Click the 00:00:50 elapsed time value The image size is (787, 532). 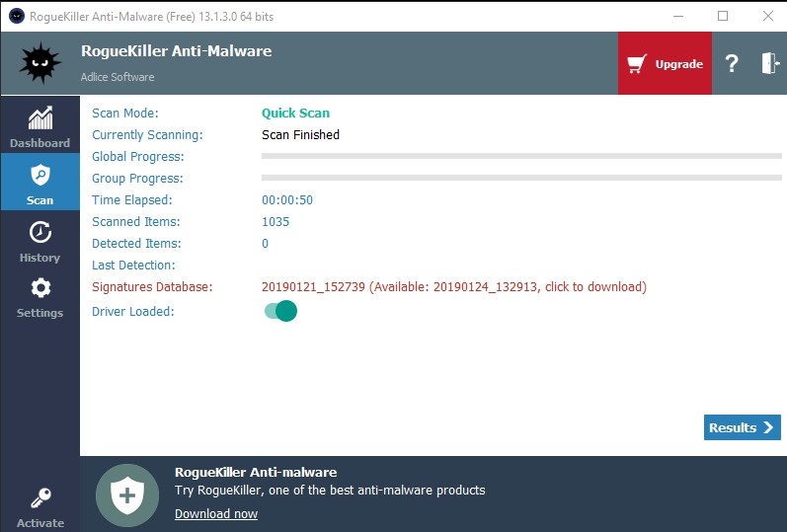pyautogui.click(x=287, y=200)
